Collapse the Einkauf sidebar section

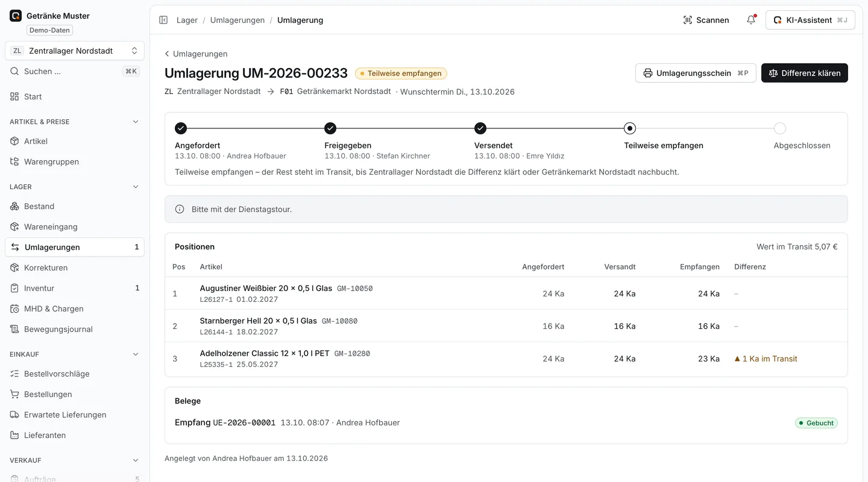[x=136, y=354]
